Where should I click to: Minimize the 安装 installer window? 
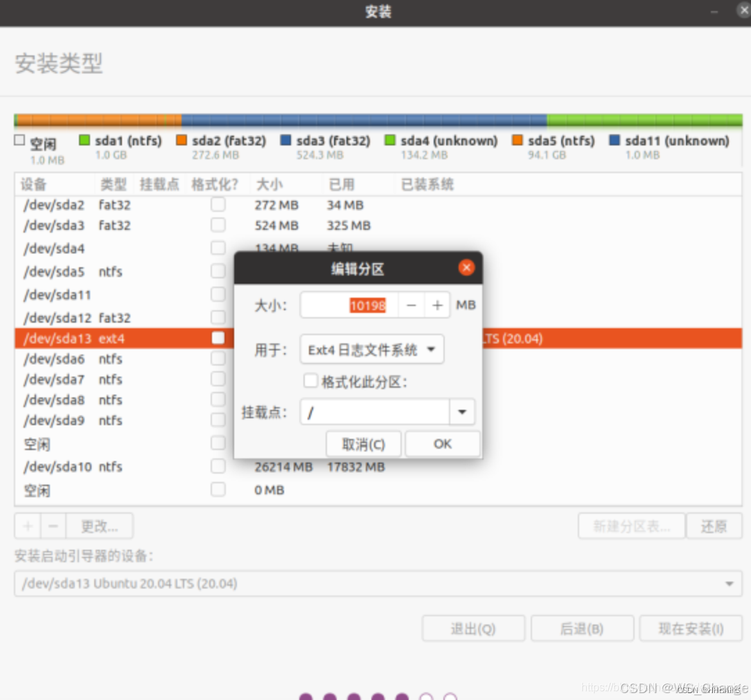point(714,12)
